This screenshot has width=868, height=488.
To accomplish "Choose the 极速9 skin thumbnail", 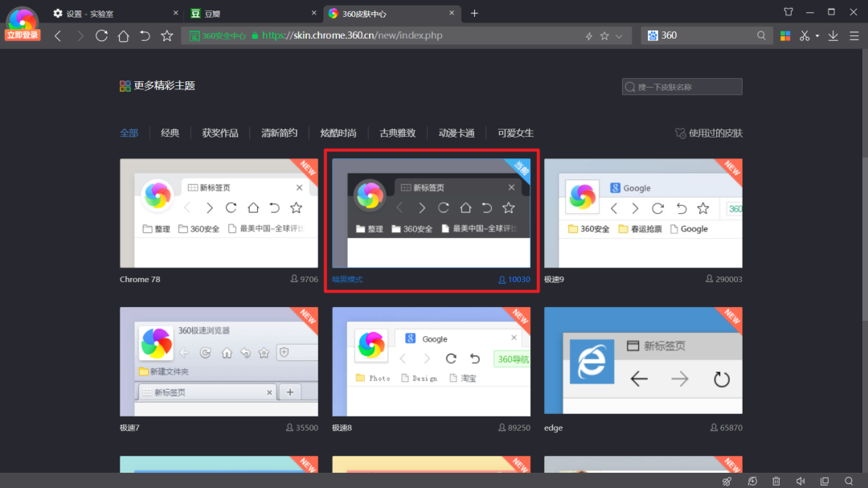I will [x=643, y=213].
